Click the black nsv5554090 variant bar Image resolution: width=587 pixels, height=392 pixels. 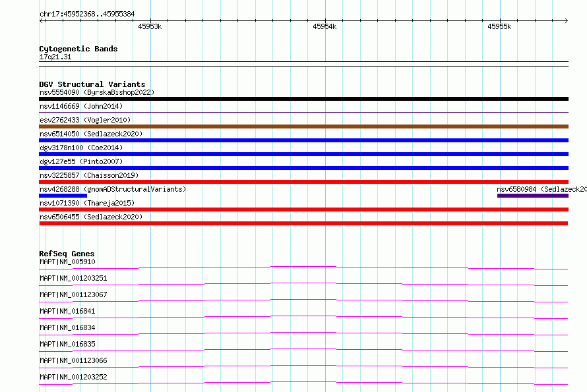tap(303, 99)
